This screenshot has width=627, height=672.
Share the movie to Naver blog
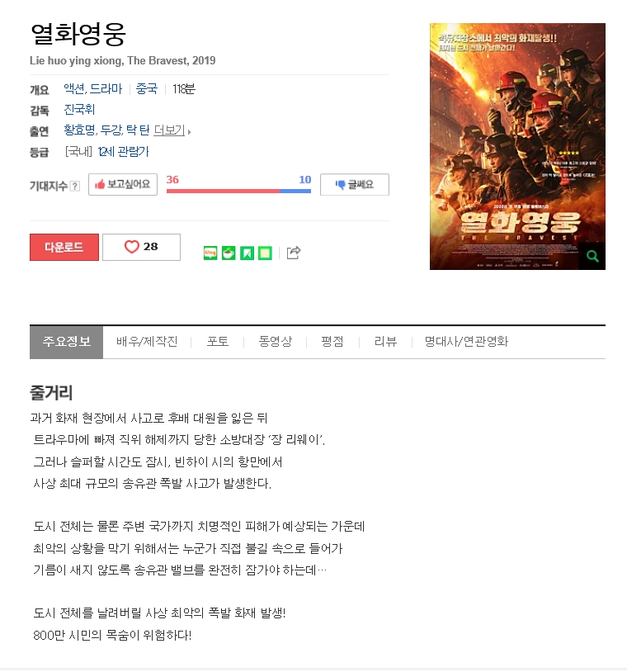click(x=210, y=253)
